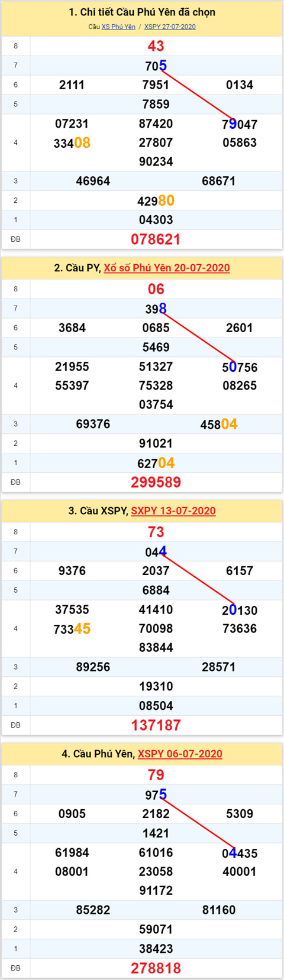Select the number 6884
Screen dimensions: 284x980
pos(156,590)
